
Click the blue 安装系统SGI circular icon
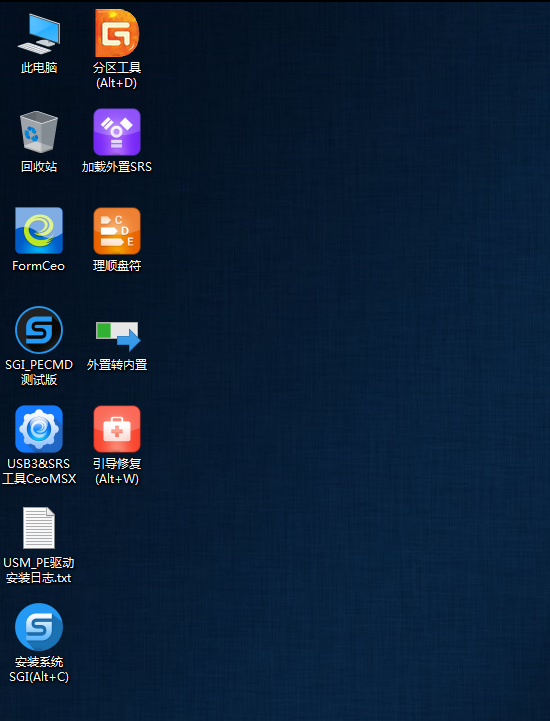(x=39, y=627)
